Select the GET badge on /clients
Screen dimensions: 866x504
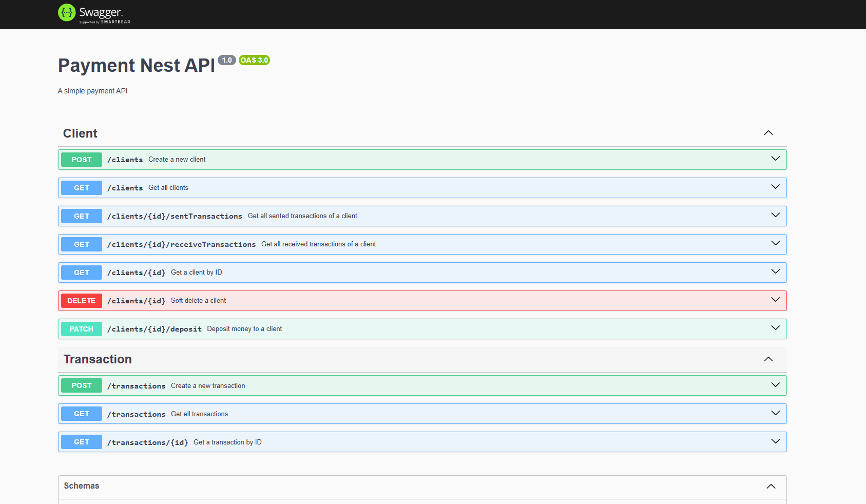(81, 187)
